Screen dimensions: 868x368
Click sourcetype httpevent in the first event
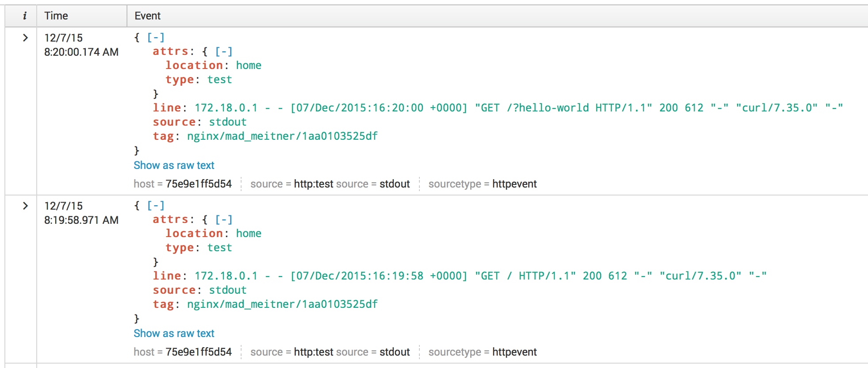click(x=515, y=184)
